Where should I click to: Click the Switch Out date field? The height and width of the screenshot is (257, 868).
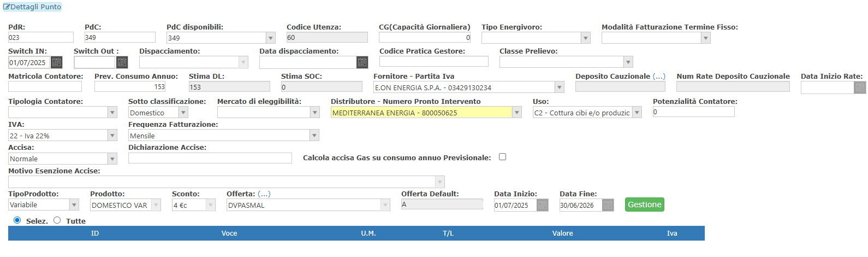click(x=95, y=62)
